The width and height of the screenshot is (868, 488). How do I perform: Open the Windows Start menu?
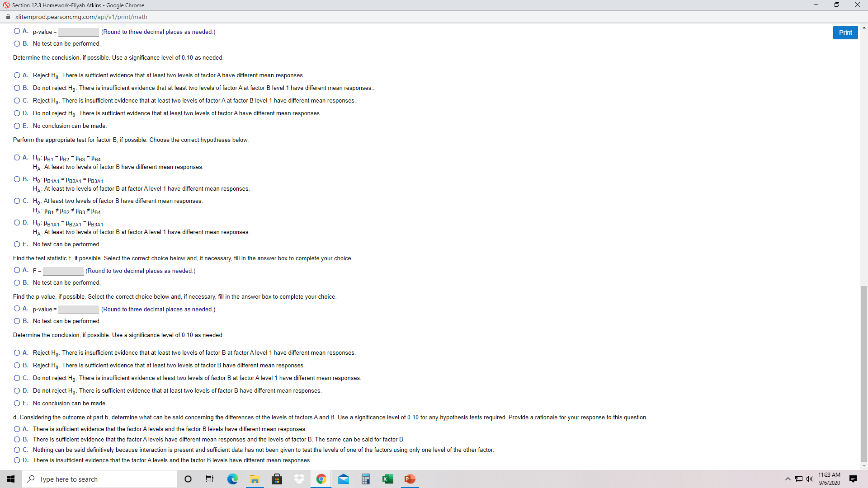click(x=11, y=479)
